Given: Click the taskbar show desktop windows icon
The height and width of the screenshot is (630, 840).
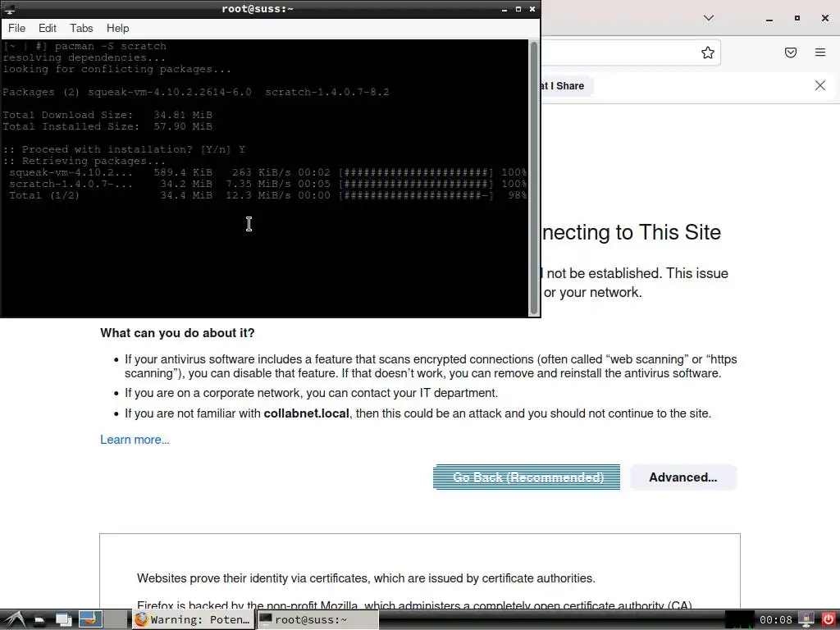Looking at the screenshot, I should click(x=64, y=620).
